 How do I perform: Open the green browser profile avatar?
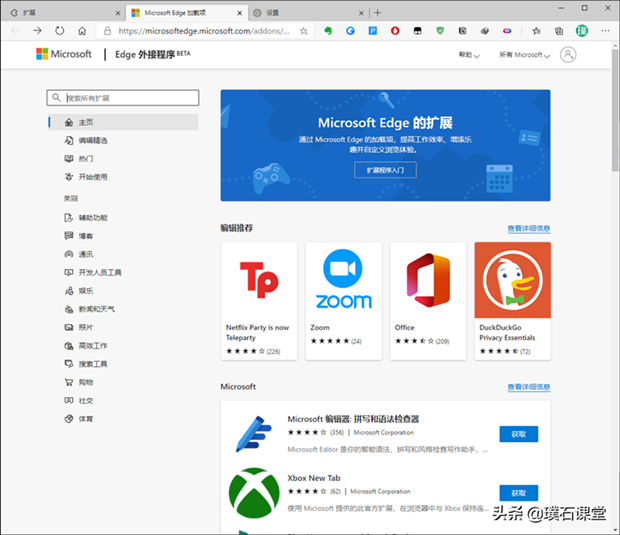coord(582,30)
